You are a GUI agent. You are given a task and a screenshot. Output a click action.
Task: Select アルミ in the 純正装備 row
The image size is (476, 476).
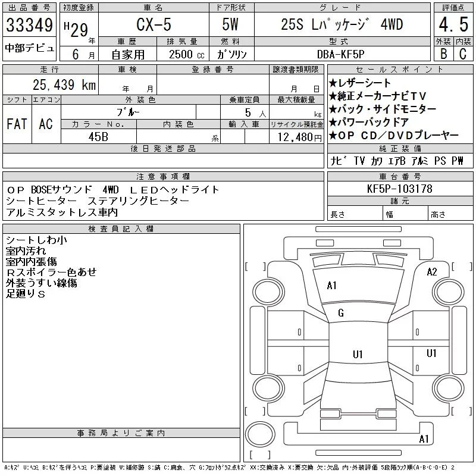coord(419,161)
